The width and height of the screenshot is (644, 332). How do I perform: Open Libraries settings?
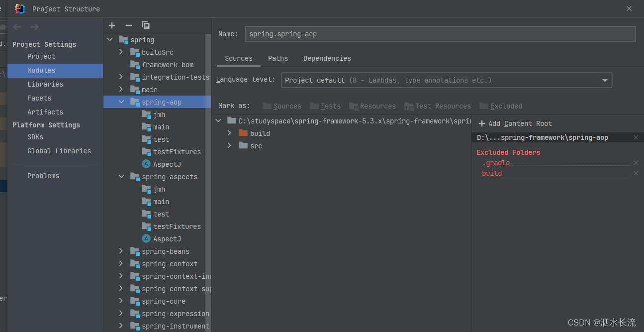click(x=45, y=84)
